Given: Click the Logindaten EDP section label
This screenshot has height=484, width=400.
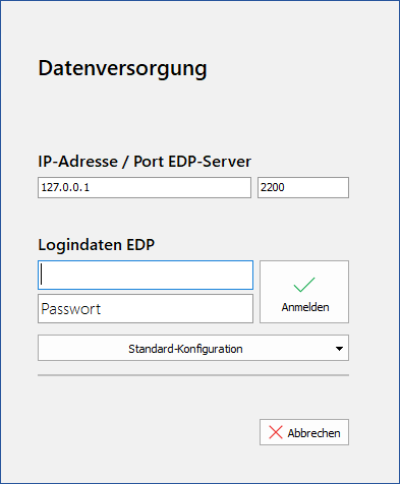Looking at the screenshot, I should pos(96,245).
